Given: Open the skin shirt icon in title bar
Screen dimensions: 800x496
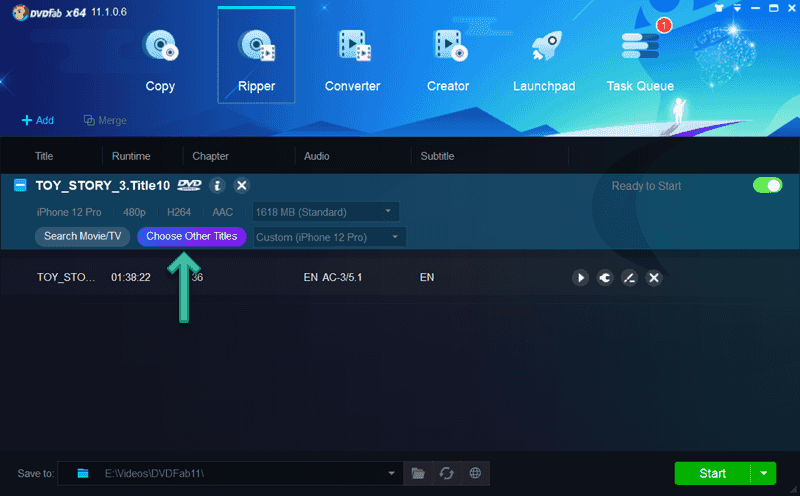Looking at the screenshot, I should [719, 8].
